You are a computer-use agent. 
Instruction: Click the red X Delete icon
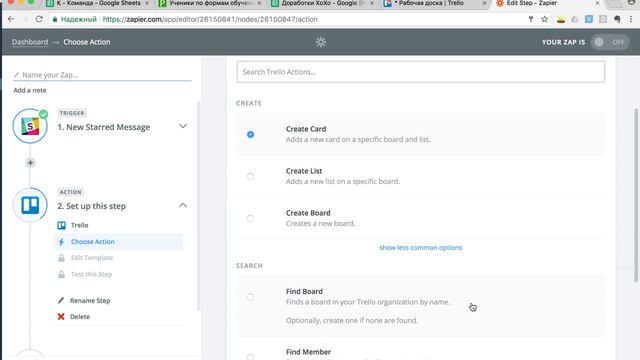tap(61, 317)
